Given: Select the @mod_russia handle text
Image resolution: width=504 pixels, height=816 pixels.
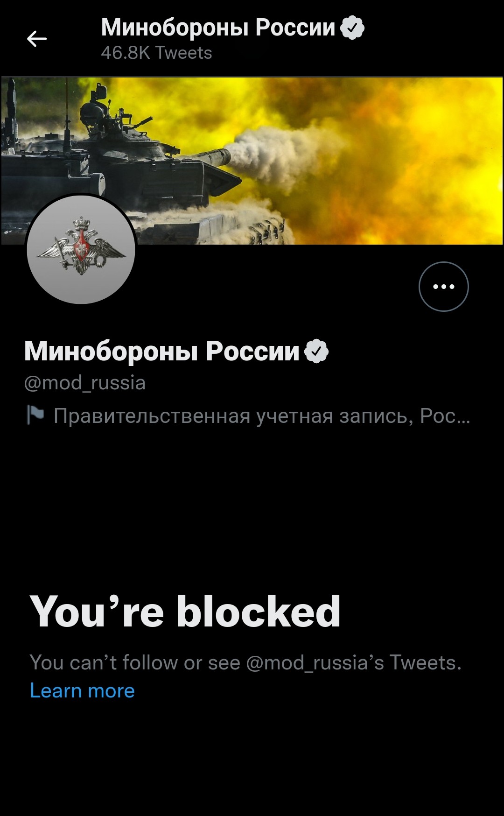Looking at the screenshot, I should [85, 383].
